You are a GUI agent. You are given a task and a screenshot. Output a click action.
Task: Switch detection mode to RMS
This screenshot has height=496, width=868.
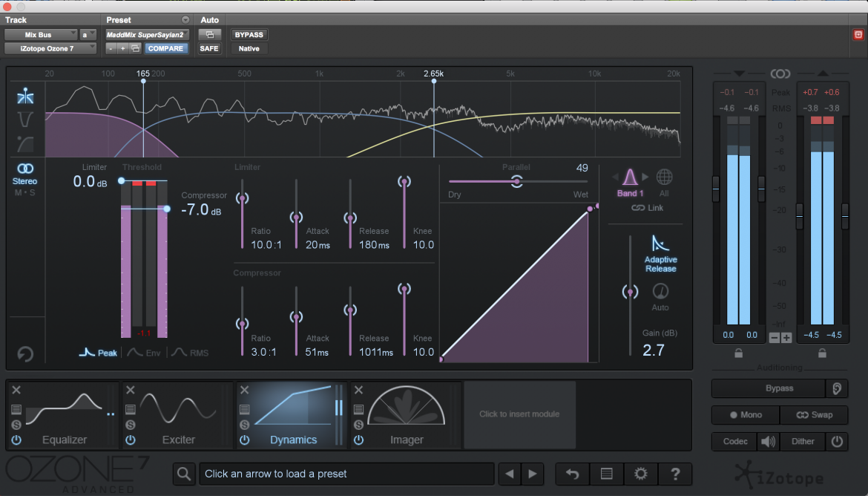(190, 353)
